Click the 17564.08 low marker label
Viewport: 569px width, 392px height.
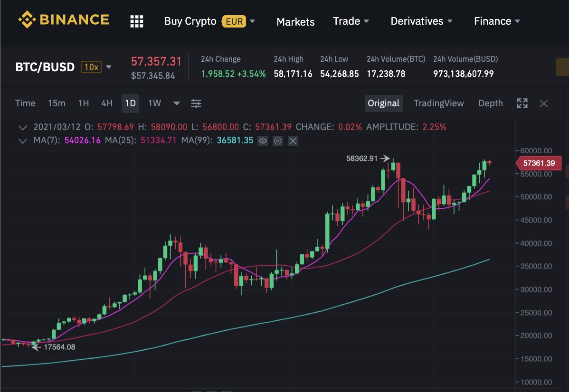(x=59, y=347)
